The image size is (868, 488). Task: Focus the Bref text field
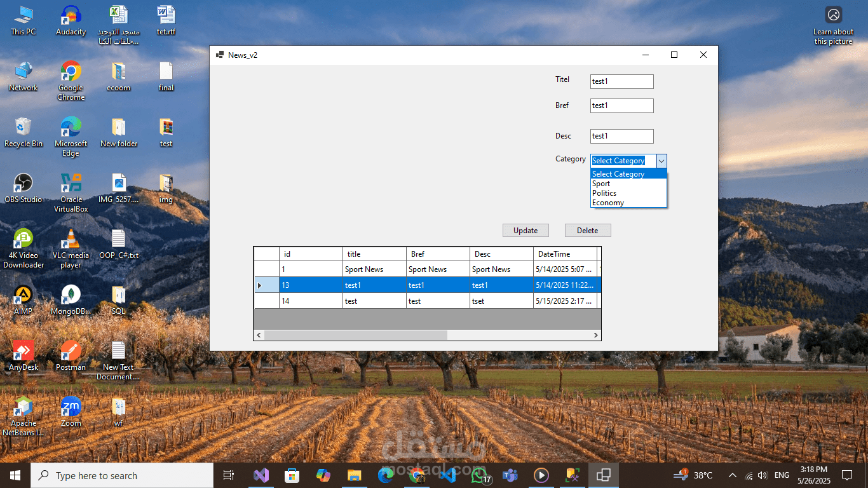621,105
